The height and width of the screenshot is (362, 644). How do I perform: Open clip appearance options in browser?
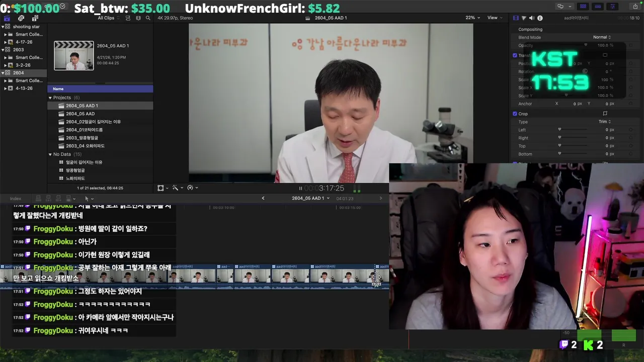coord(138,18)
